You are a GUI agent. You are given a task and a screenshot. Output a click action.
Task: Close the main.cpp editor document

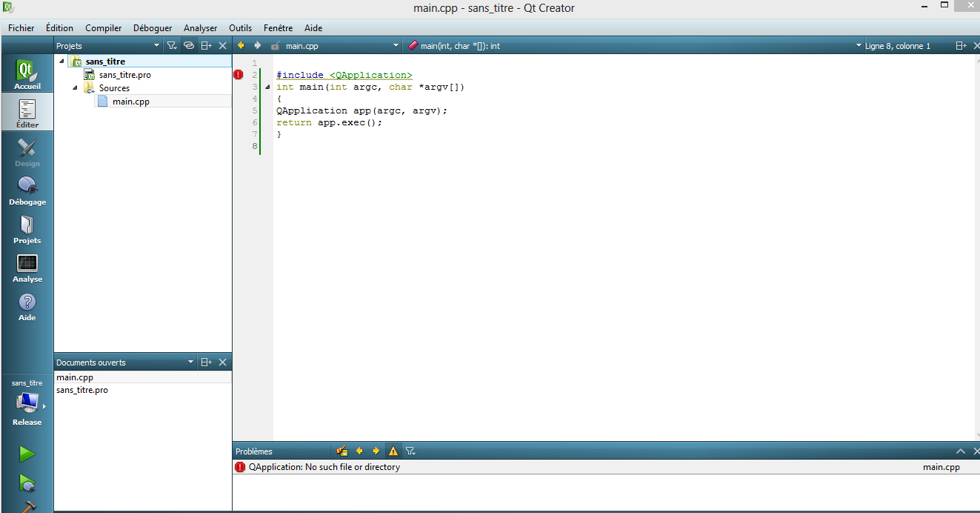coord(975,46)
